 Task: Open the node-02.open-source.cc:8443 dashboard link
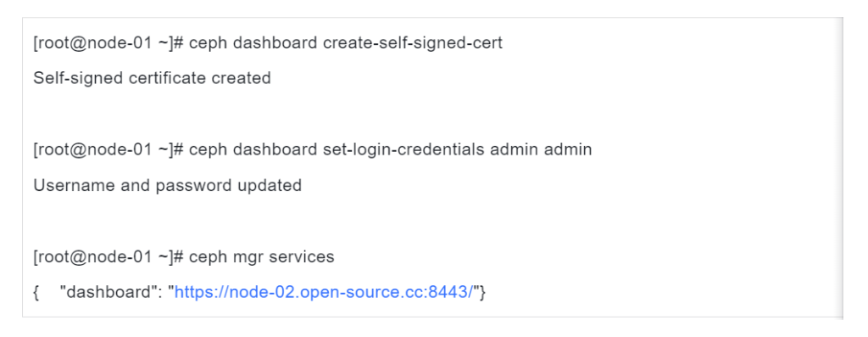pos(323,292)
